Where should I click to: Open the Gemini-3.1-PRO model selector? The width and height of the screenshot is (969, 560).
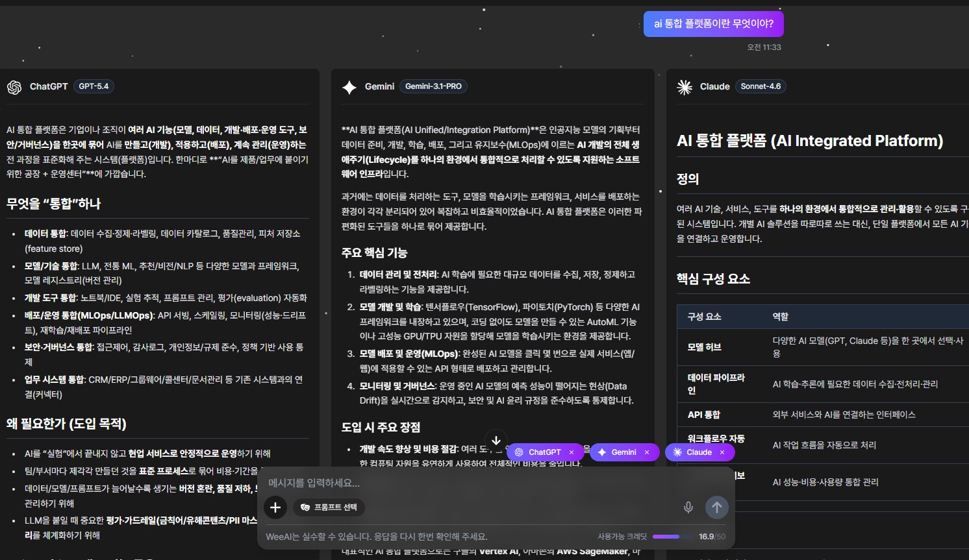[433, 86]
